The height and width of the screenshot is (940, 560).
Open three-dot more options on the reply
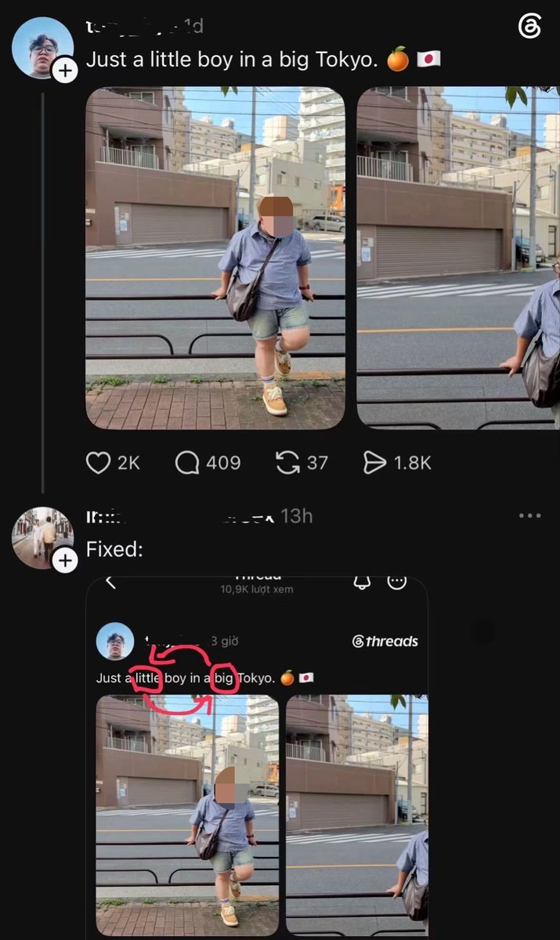coord(530,515)
